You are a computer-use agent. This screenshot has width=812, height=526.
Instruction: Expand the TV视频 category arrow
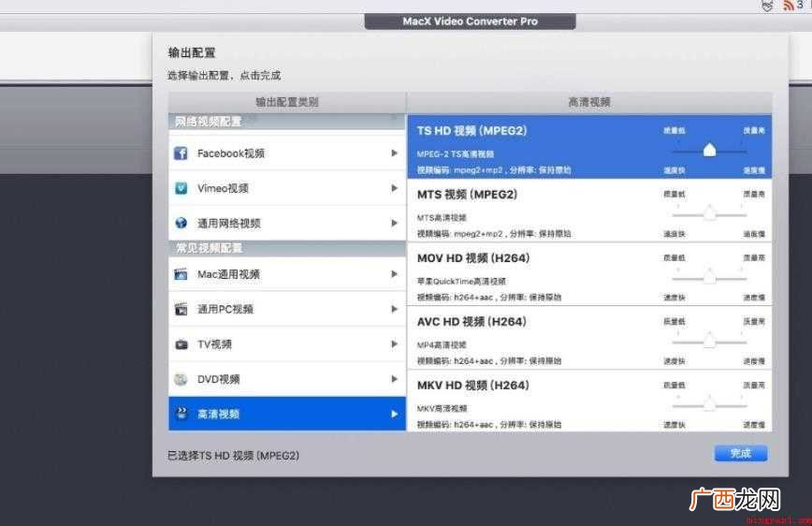(x=394, y=344)
